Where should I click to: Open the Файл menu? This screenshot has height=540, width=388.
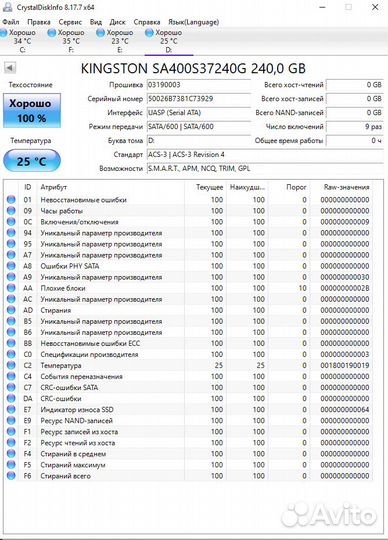coord(11,22)
